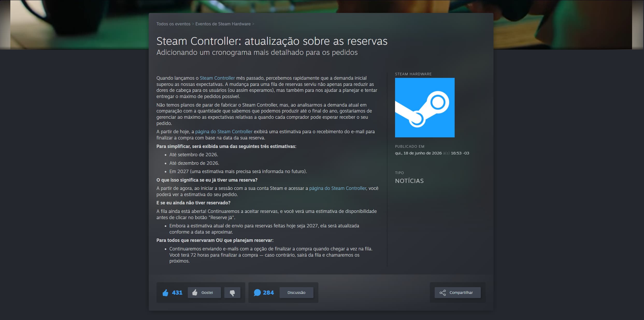
Task: Open Eventos de Steam Hardware breadcrumb
Action: (223, 24)
